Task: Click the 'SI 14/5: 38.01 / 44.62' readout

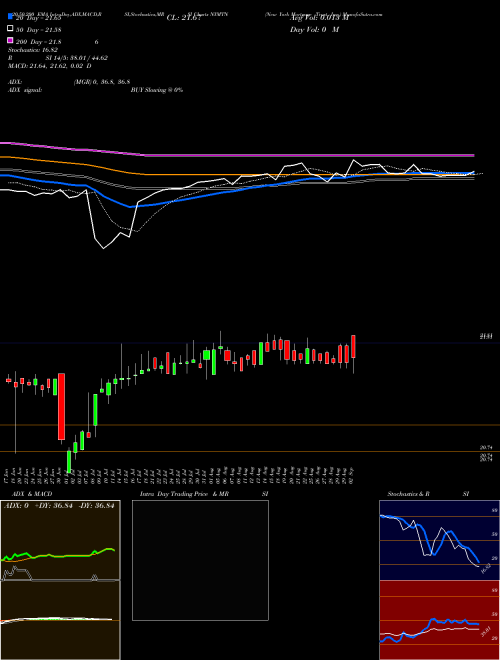Action: coord(77,58)
